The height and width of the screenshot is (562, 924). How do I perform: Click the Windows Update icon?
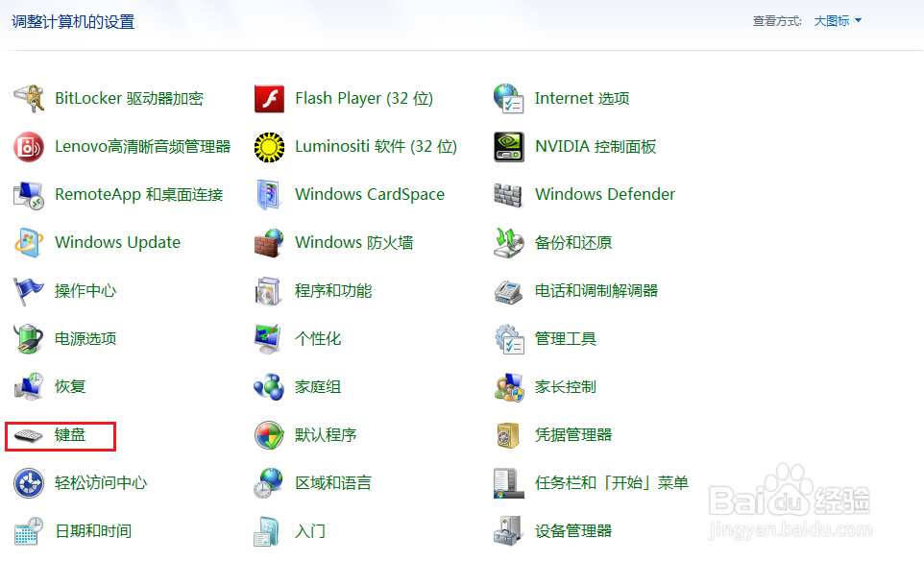(x=28, y=243)
